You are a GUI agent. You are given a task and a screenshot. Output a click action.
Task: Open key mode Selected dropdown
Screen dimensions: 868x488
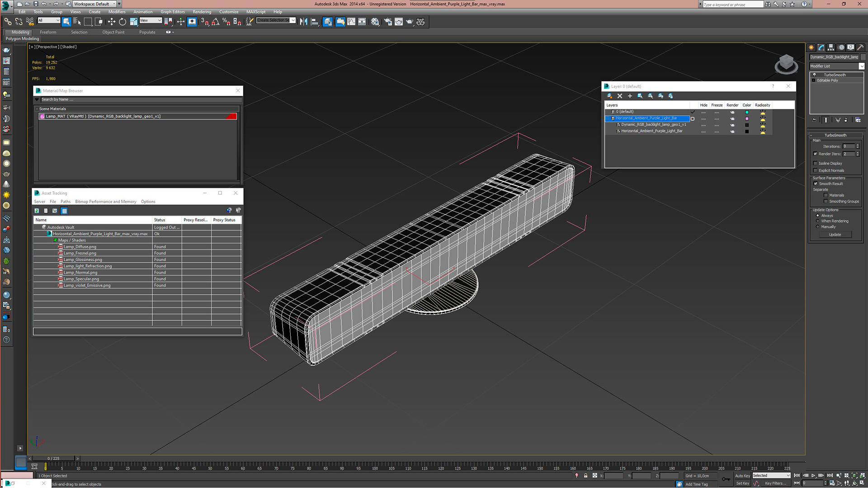click(x=771, y=475)
